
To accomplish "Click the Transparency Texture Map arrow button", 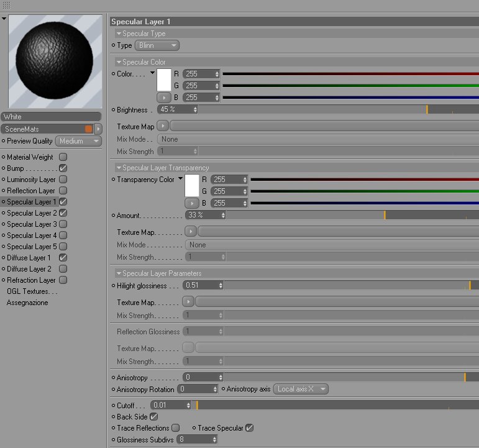I will (x=191, y=232).
